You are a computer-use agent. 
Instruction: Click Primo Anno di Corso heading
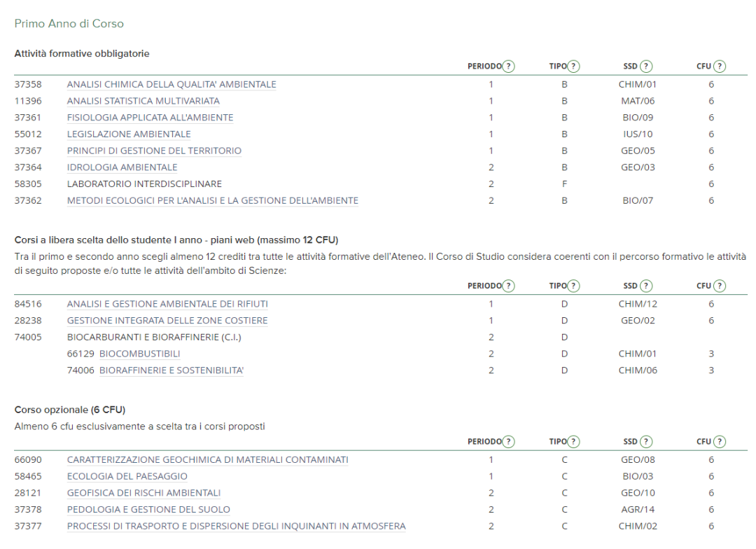(x=69, y=24)
